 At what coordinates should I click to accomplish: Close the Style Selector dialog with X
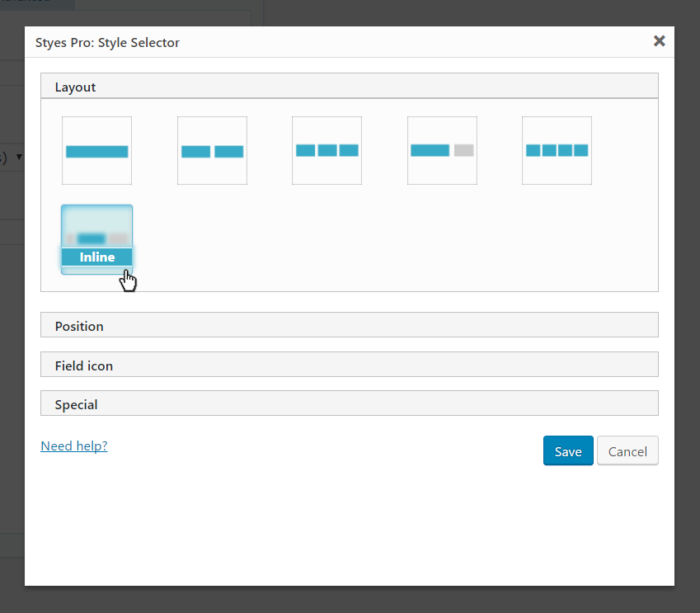coord(659,41)
